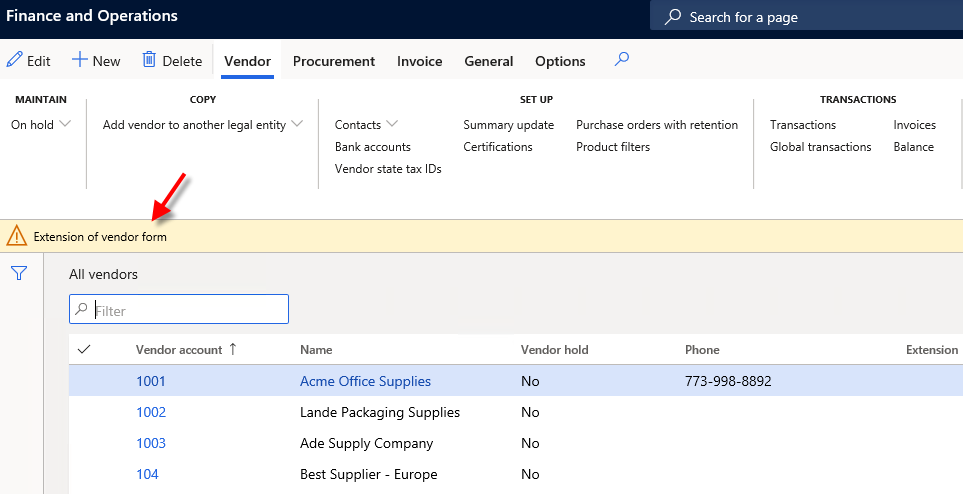
Task: Open Global transactions
Action: [820, 147]
